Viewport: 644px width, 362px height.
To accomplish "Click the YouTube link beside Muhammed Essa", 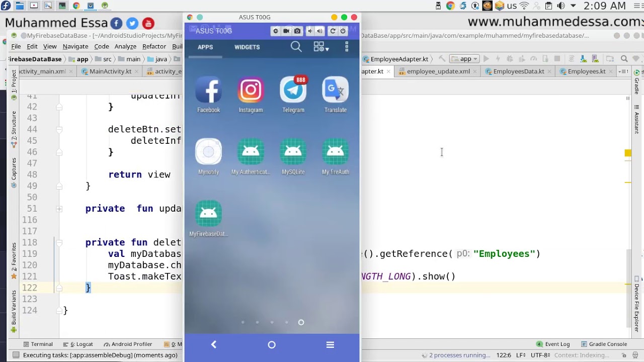I will (x=148, y=23).
